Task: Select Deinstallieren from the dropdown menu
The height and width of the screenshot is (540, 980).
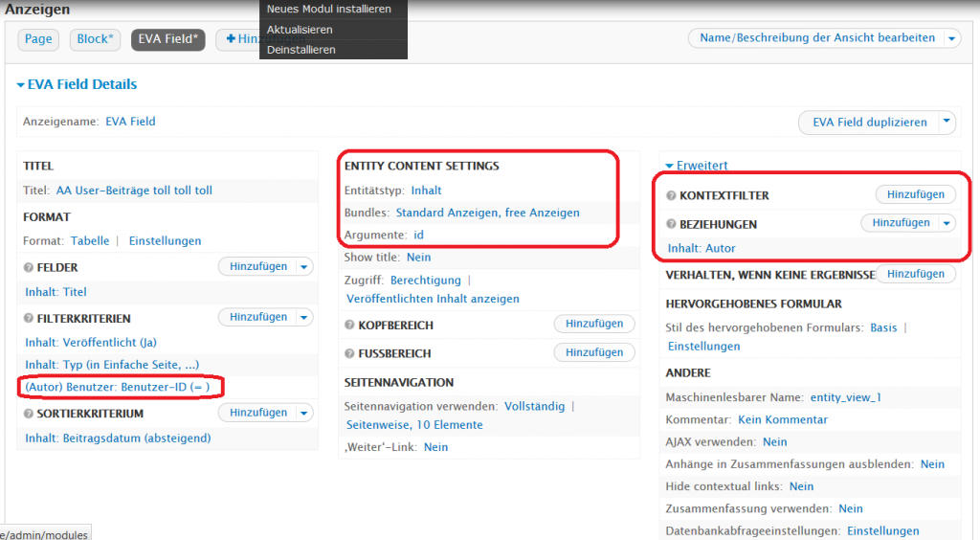Action: pos(301,50)
